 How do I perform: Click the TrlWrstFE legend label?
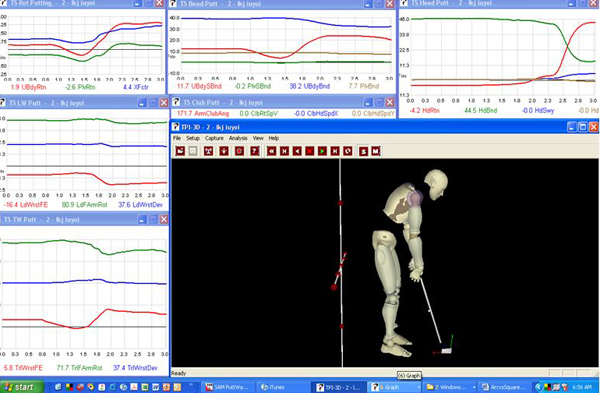(23, 368)
